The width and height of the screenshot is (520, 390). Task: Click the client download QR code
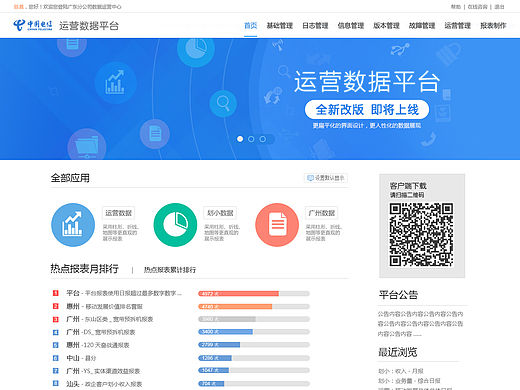pyautogui.click(x=421, y=234)
